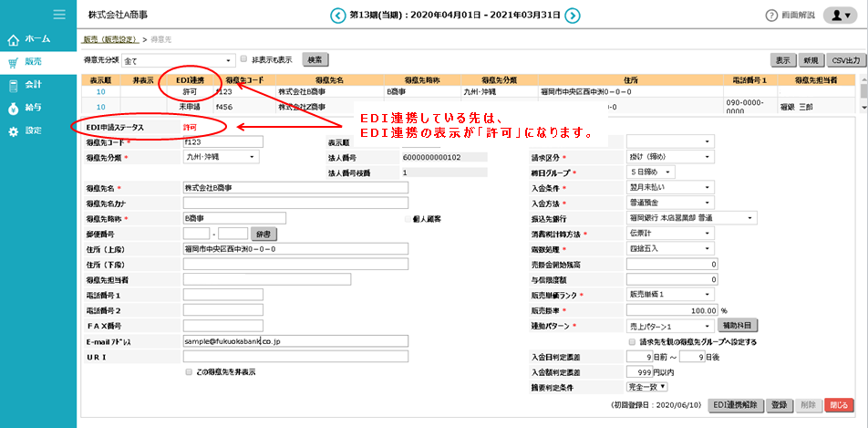
Task: Open the 入金方法 dropdown
Action: click(670, 203)
